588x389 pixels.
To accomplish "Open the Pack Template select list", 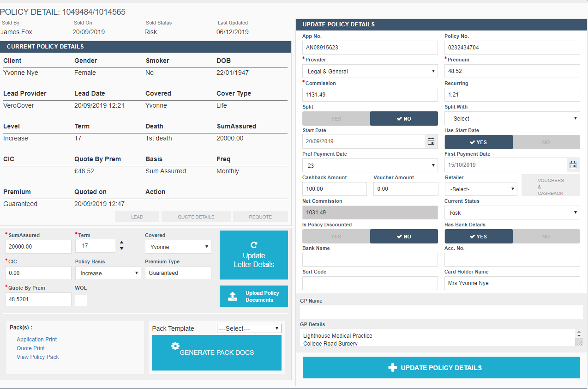I will click(x=249, y=328).
